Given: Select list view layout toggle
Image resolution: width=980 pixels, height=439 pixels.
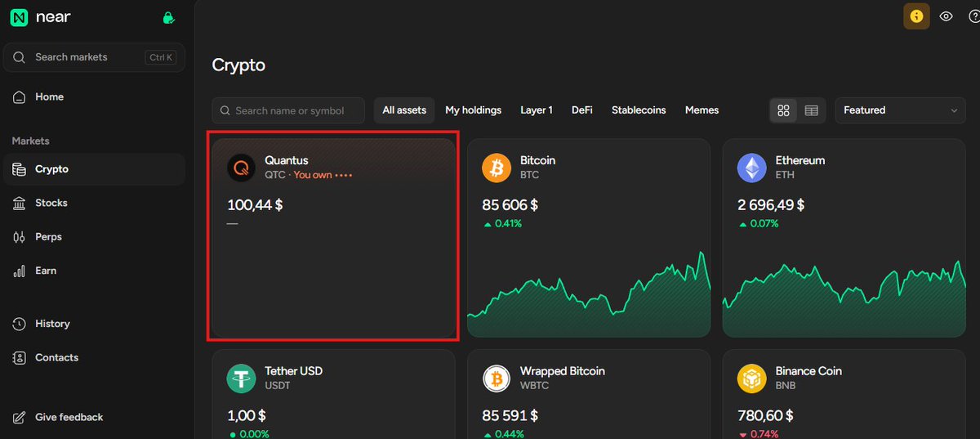Looking at the screenshot, I should [811, 110].
